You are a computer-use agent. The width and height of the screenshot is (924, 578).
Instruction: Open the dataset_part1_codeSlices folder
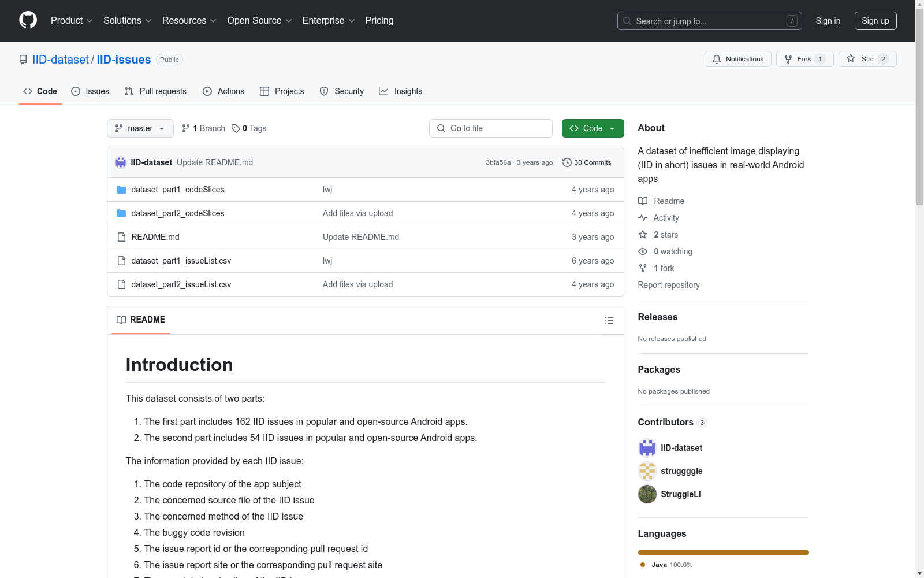(178, 190)
